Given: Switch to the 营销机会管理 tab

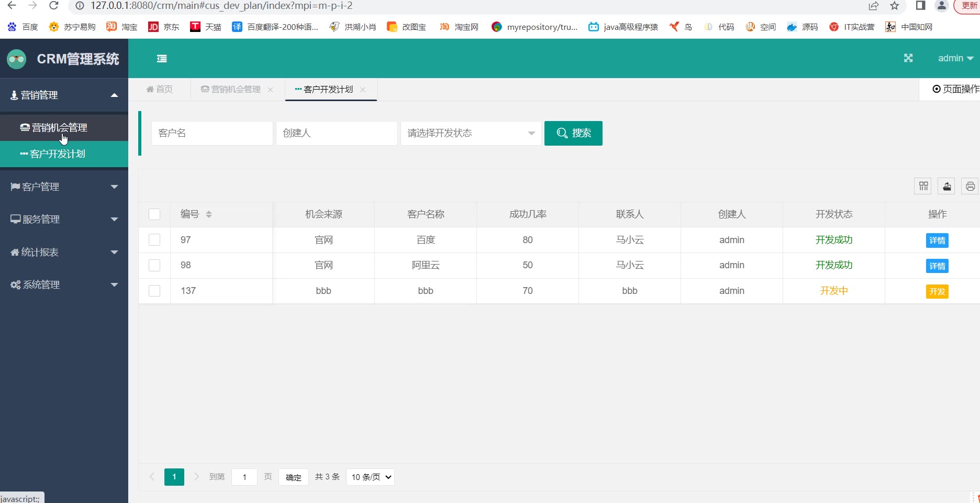Looking at the screenshot, I should click(x=236, y=90).
